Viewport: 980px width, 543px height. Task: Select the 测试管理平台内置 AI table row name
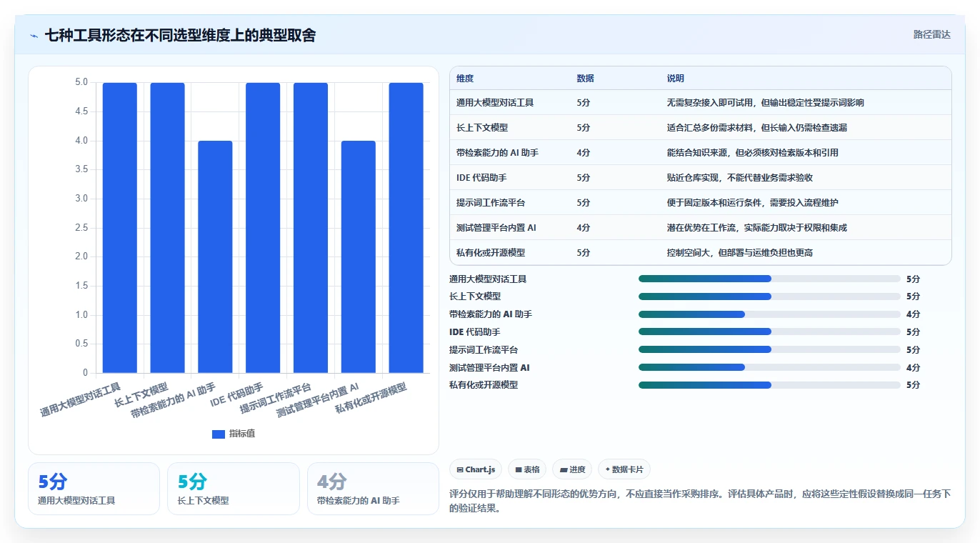(x=496, y=228)
